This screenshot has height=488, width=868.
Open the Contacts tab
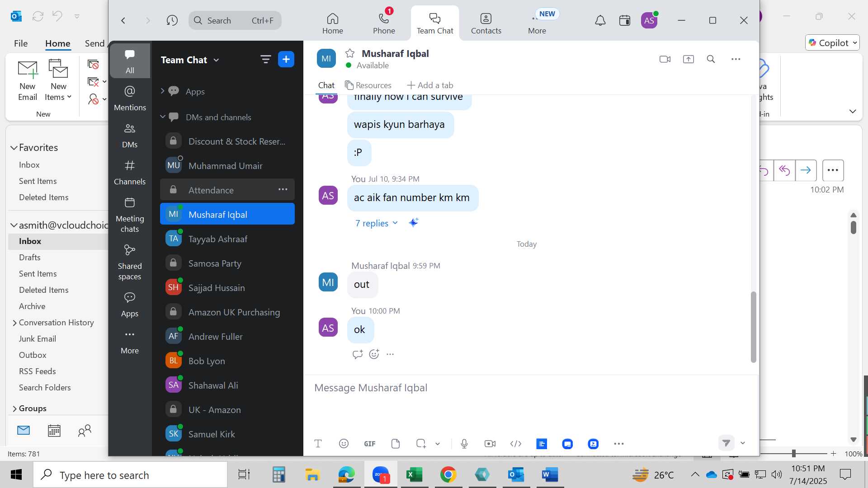tap(486, 23)
